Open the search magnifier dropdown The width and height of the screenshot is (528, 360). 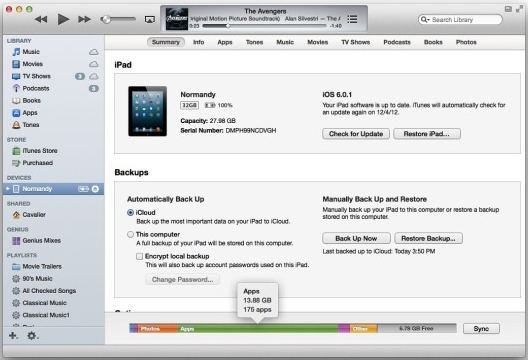[425, 20]
